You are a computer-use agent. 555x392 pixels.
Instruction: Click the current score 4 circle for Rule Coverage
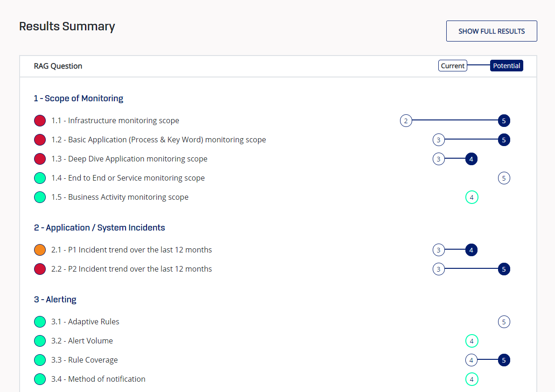(x=471, y=360)
